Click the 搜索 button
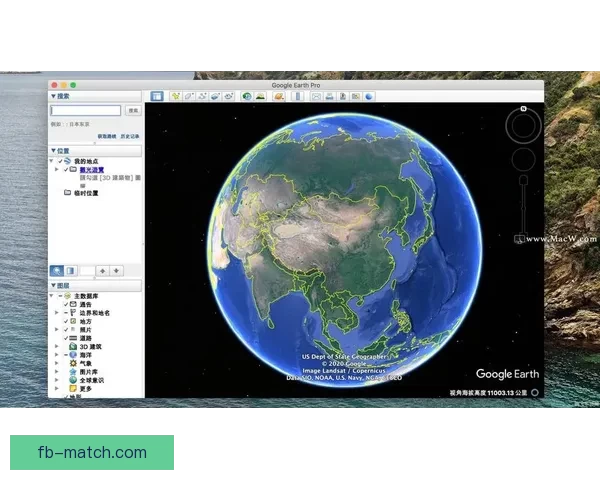This screenshot has width=600, height=480. (x=133, y=111)
